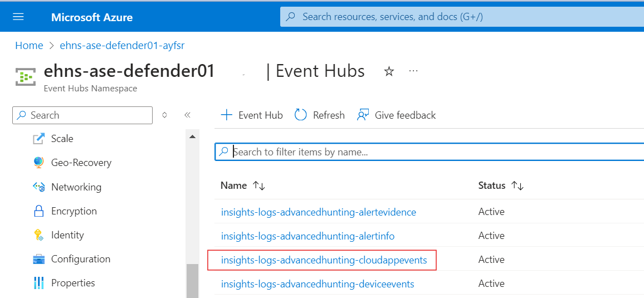Open Properties in the sidebar

(x=72, y=283)
